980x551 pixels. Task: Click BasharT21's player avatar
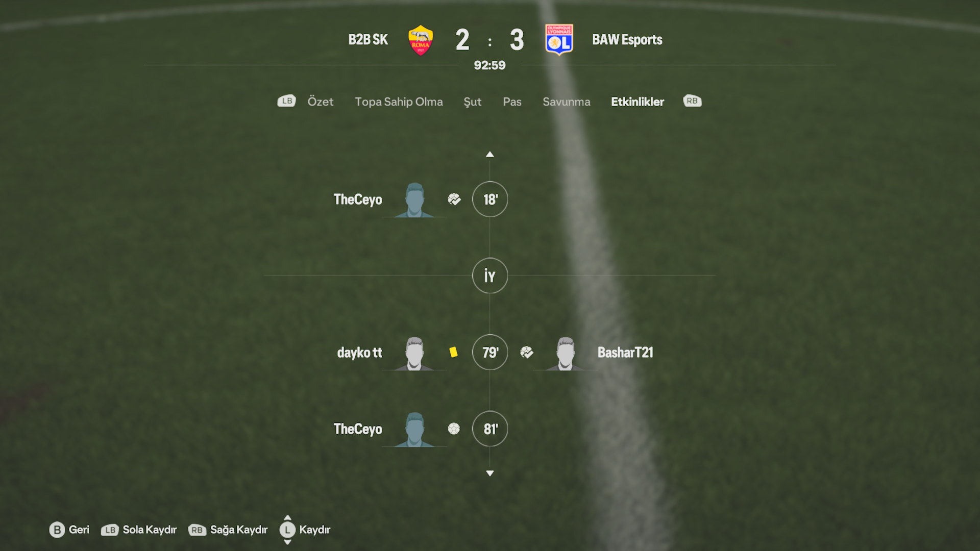pyautogui.click(x=565, y=353)
